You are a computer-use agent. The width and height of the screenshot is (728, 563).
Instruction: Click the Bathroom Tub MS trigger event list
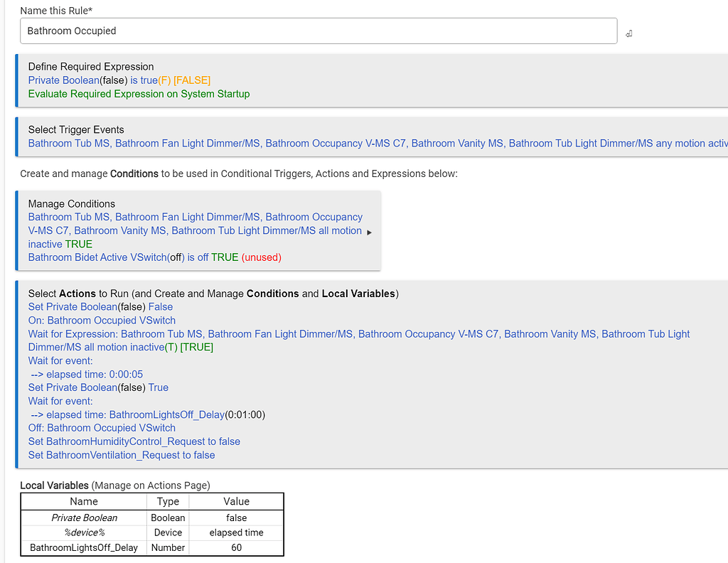[x=377, y=144]
